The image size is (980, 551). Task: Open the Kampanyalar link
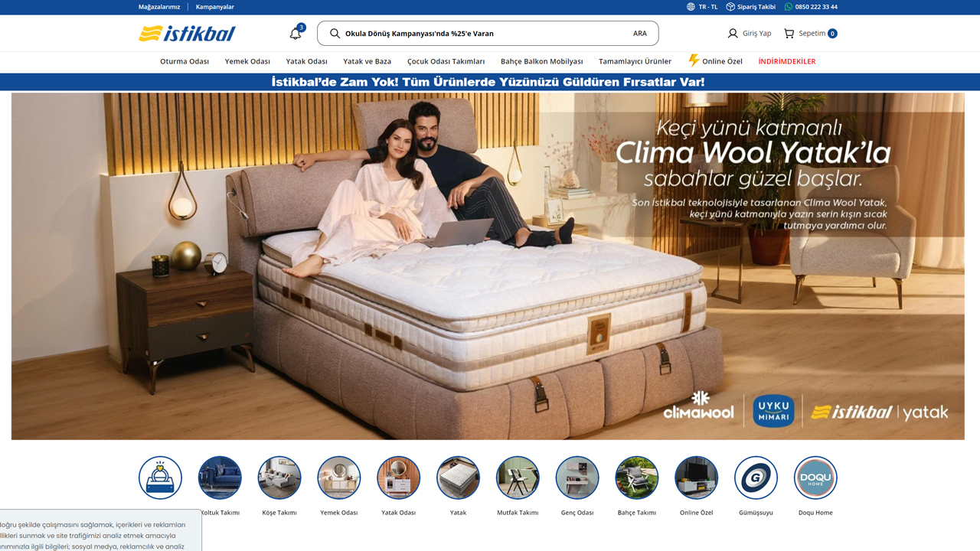click(x=215, y=7)
